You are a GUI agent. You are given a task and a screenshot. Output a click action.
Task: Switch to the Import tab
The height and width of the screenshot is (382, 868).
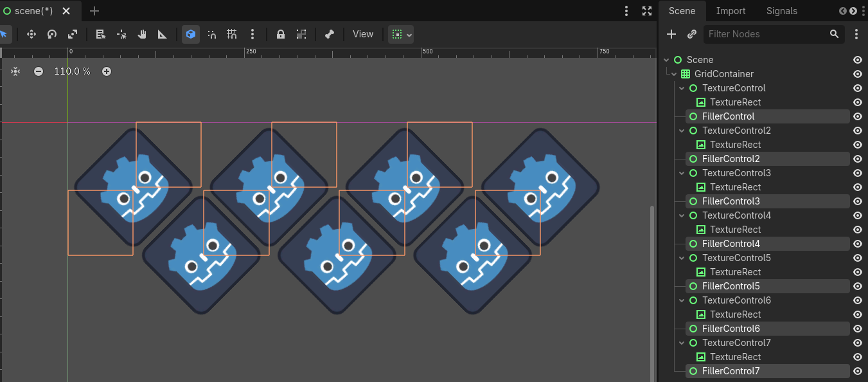coord(731,11)
